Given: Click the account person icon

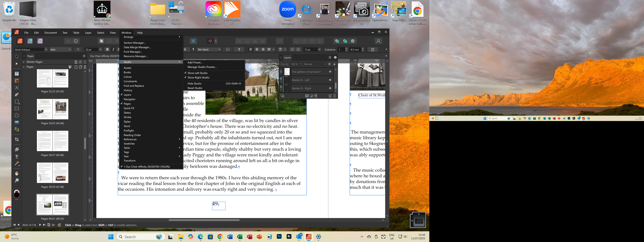Looking at the screenshot, I should point(378,41).
